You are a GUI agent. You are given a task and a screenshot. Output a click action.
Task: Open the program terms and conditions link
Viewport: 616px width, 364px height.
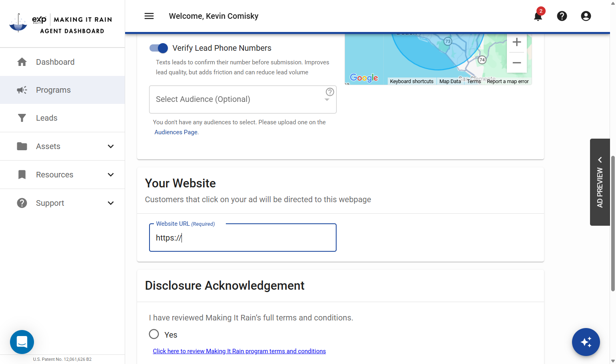(239, 351)
